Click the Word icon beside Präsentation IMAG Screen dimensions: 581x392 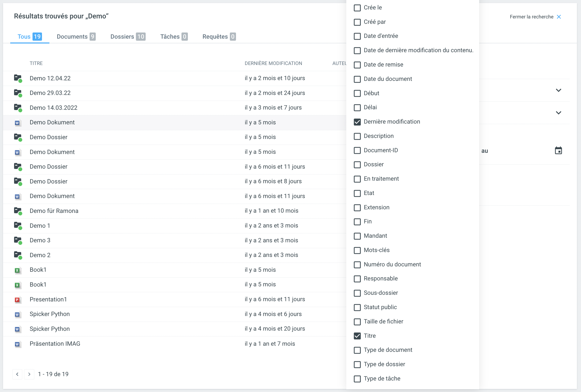coord(17,344)
